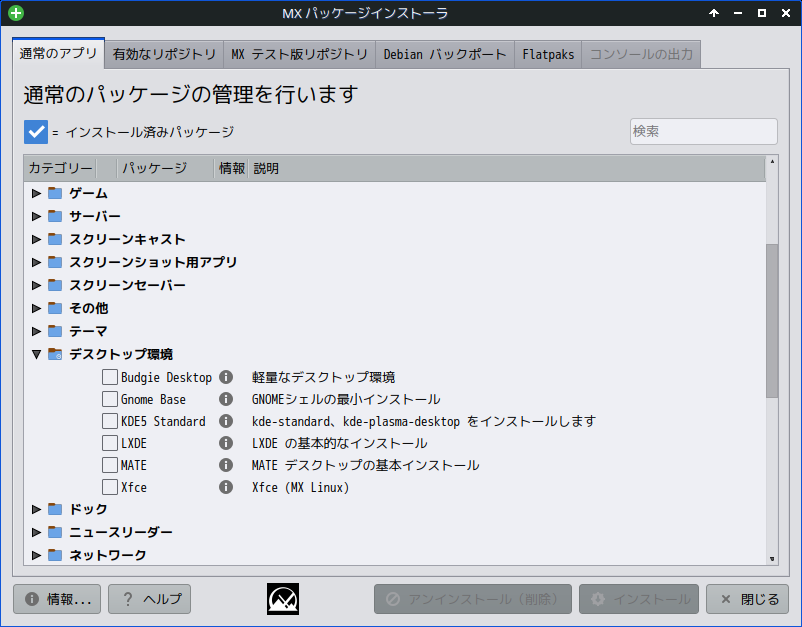Image resolution: width=802 pixels, height=627 pixels.
Task: Click the ゲーム folder icon
Action: [55, 193]
